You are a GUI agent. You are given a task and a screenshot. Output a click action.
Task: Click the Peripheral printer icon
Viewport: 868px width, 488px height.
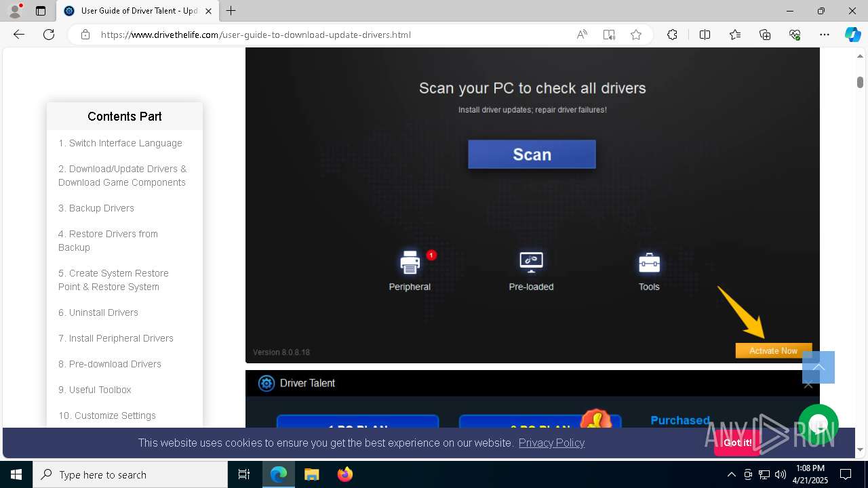[410, 262]
